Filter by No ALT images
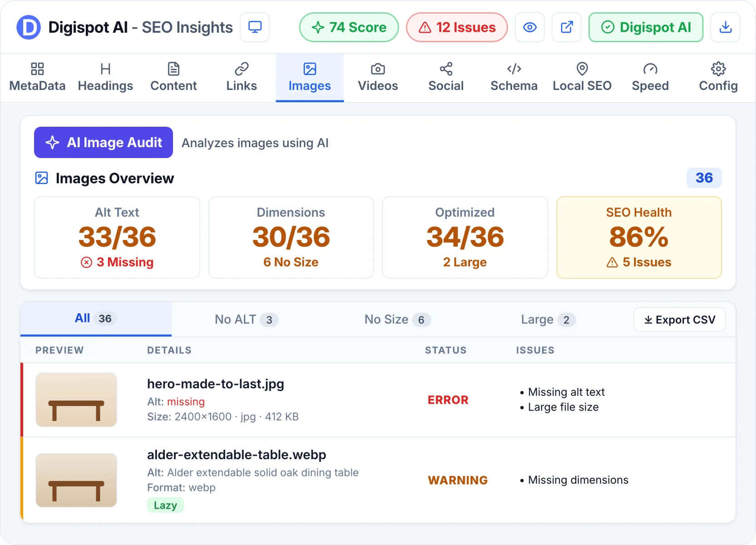 click(x=246, y=320)
